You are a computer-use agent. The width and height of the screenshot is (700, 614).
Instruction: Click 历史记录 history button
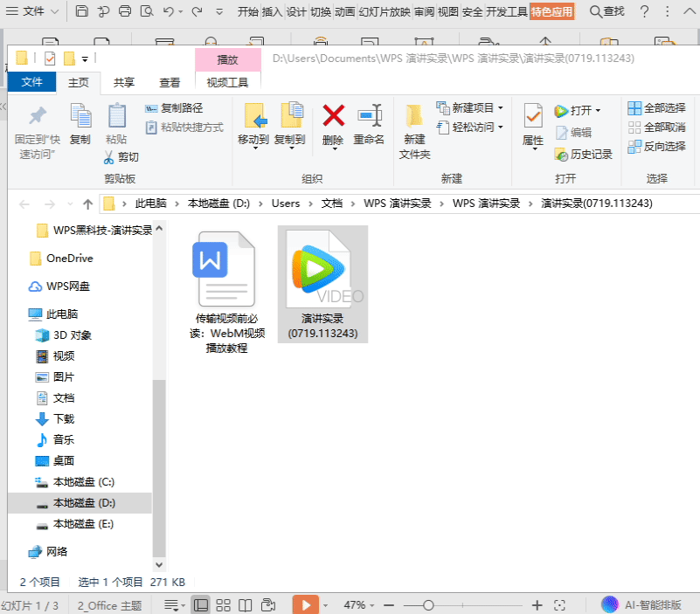[583, 155]
